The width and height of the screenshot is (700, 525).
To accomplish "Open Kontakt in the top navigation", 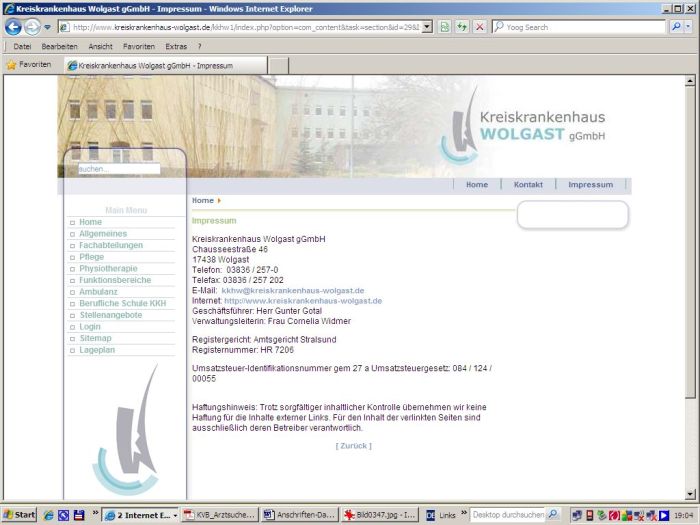I will [x=528, y=184].
